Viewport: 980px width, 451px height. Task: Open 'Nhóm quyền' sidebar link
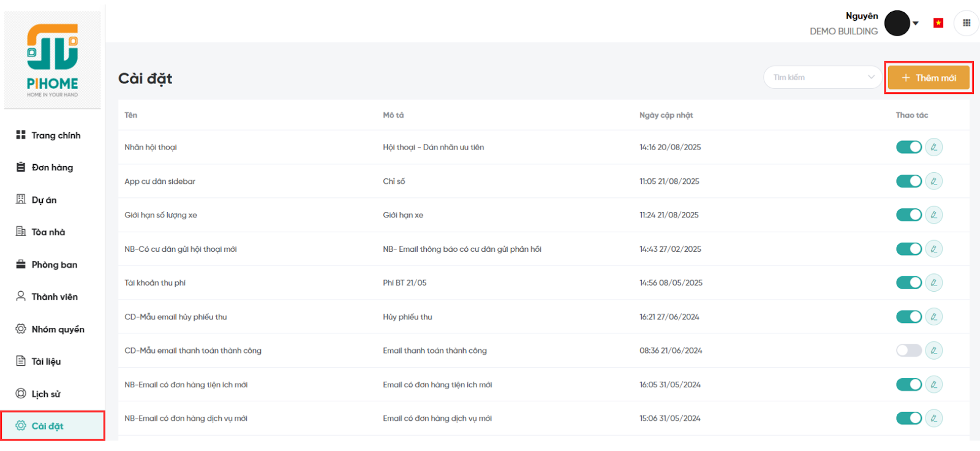(58, 329)
